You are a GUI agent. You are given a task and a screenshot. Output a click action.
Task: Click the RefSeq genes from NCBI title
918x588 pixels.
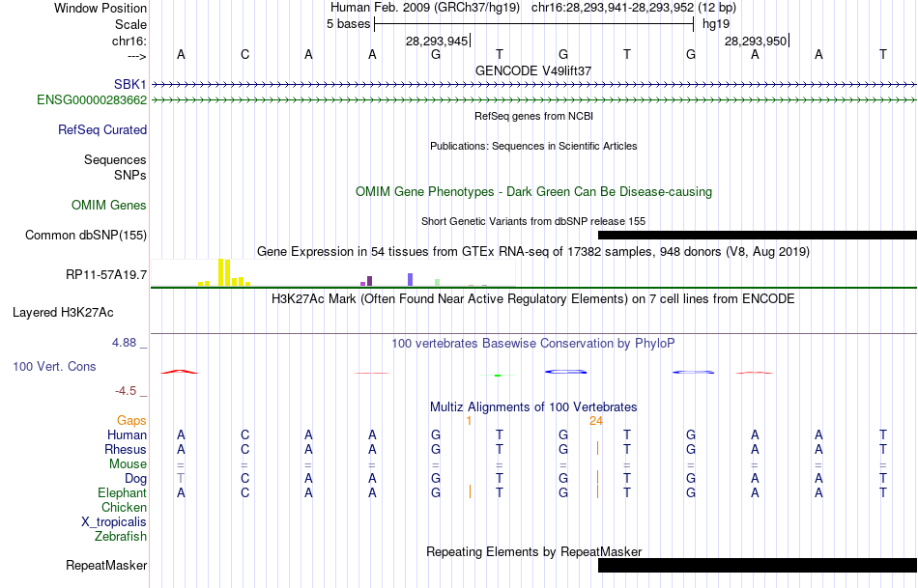[x=533, y=116]
